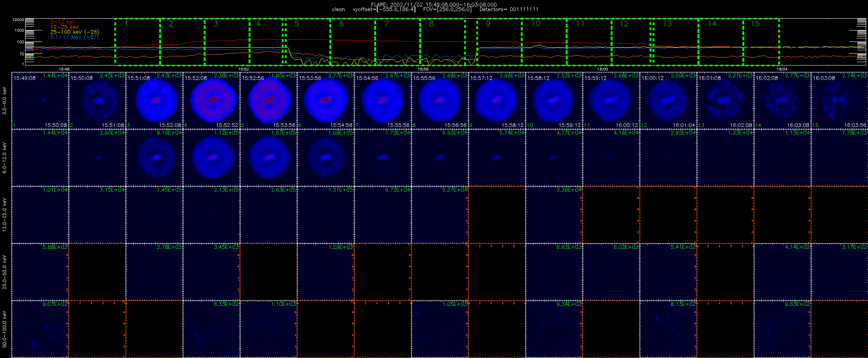Click the red 3-12 keV legend entry

pos(63,22)
